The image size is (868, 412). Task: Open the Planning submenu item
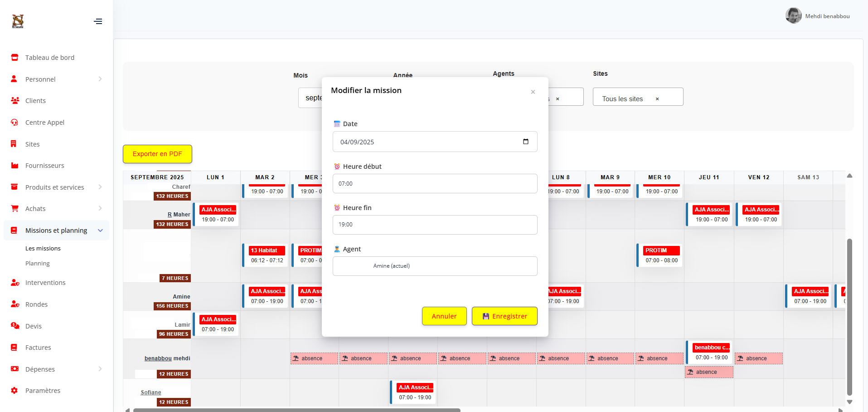click(x=38, y=264)
